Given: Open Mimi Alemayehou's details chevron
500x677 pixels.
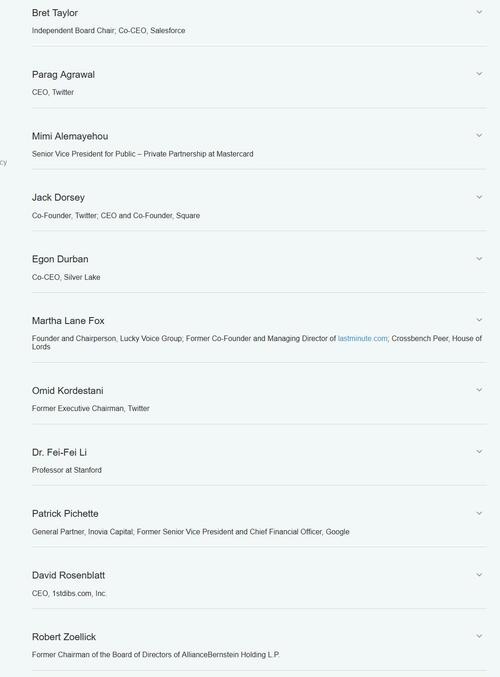Looking at the screenshot, I should (x=479, y=135).
